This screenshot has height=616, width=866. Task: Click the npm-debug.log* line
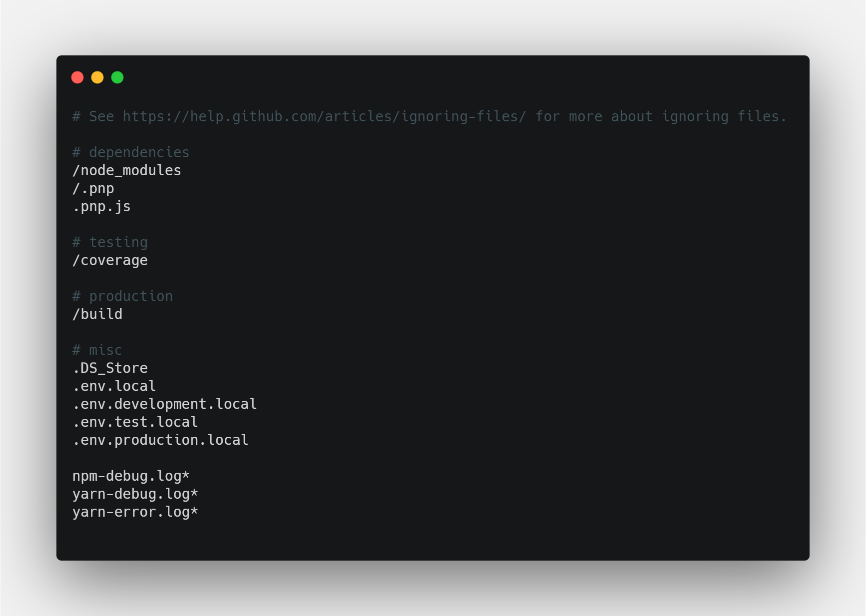[131, 476]
